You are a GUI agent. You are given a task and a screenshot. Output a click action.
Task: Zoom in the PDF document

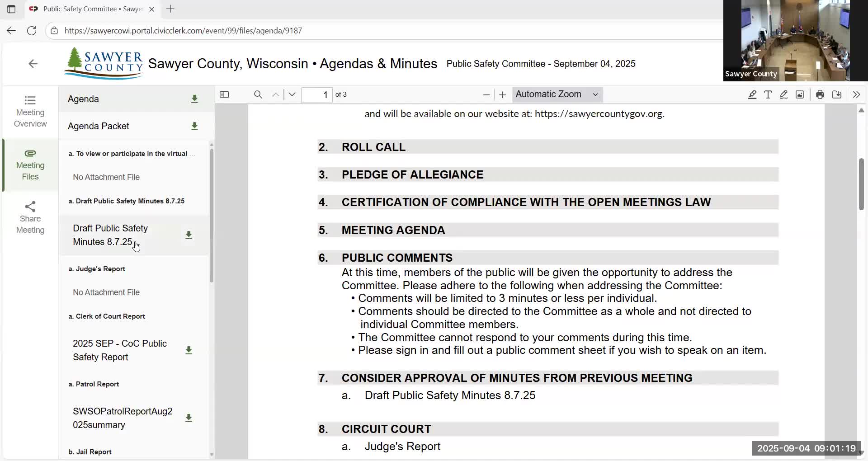[502, 94]
